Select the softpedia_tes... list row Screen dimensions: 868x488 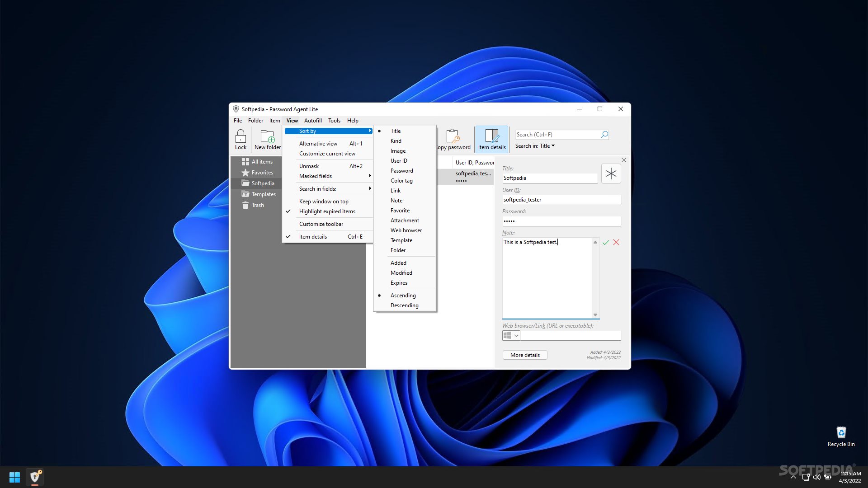(x=466, y=177)
